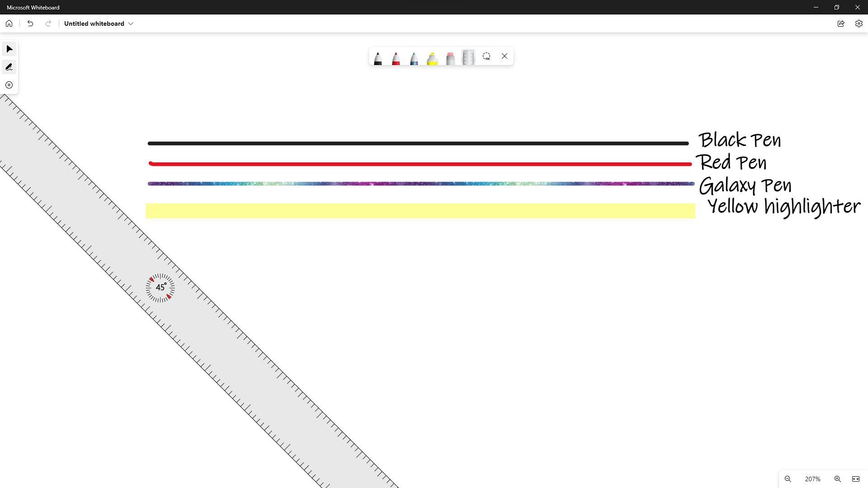Screen dimensions: 868x488
Task: Open the app settings menu
Action: [859, 23]
